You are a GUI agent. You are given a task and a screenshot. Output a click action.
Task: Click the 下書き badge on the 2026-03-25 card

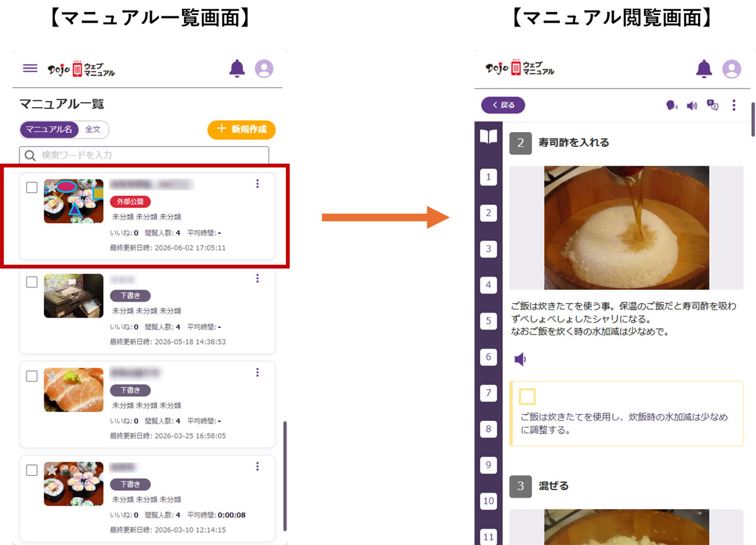(130, 390)
